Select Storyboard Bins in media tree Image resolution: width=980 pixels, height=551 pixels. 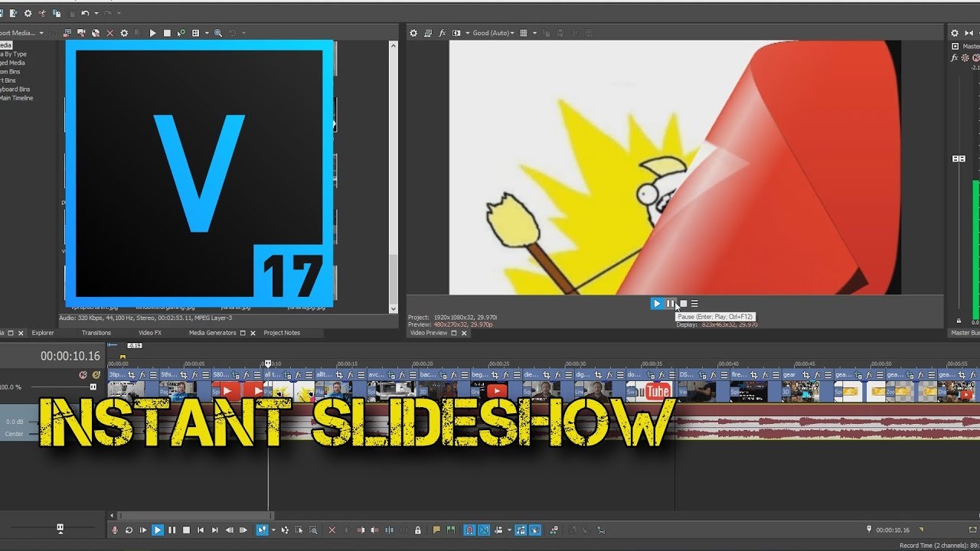(x=14, y=89)
